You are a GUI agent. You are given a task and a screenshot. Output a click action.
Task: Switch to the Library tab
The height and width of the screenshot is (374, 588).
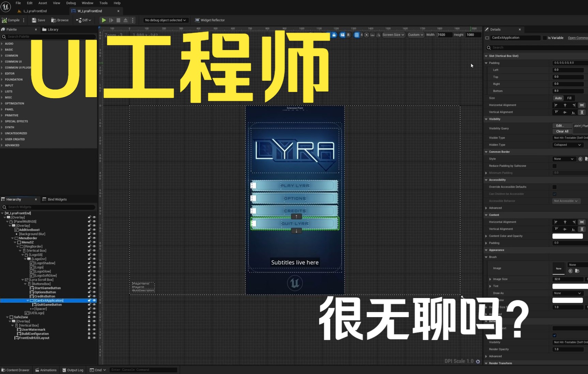(x=50, y=30)
